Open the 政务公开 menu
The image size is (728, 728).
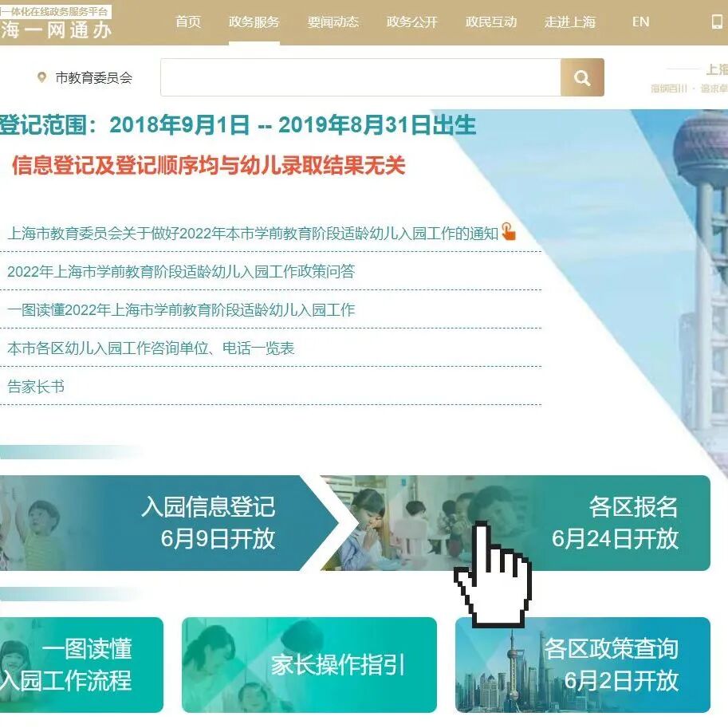tap(411, 22)
